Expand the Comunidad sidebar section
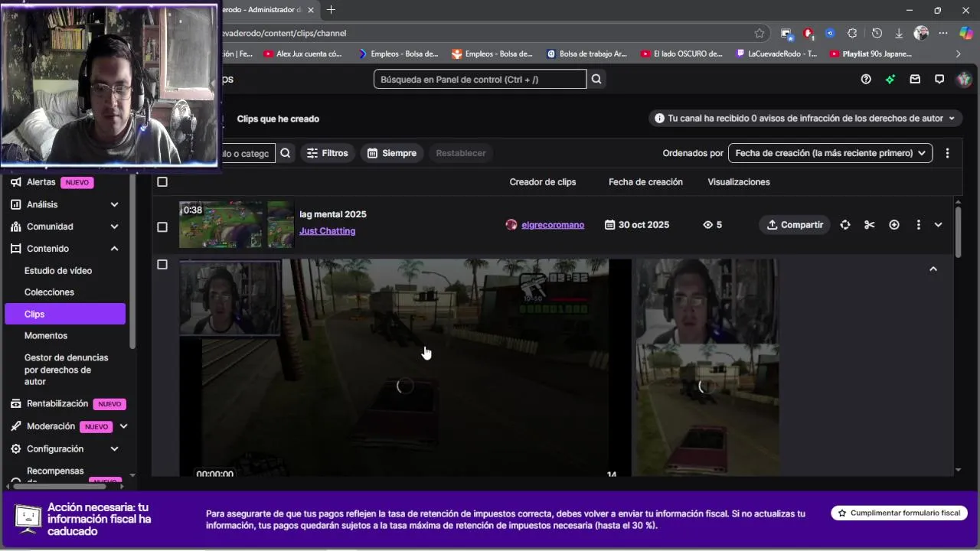Viewport: 980px width, 551px height. click(x=114, y=227)
